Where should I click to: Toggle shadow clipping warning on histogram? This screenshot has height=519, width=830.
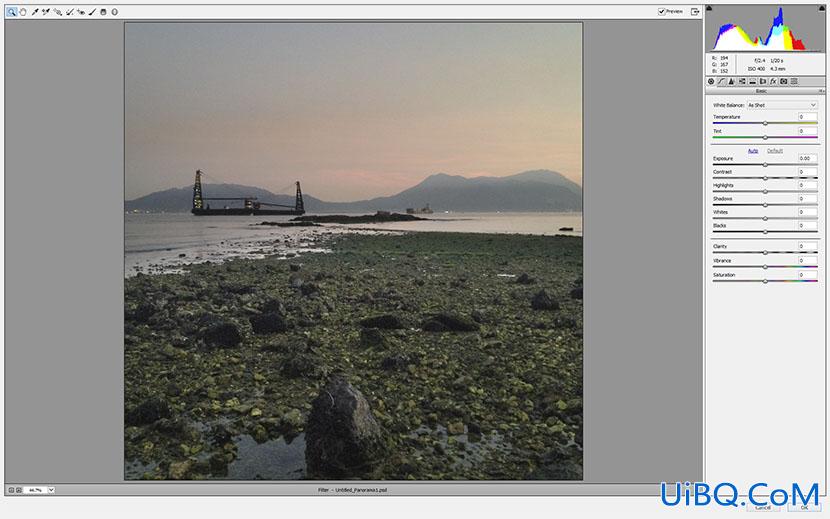pos(709,8)
